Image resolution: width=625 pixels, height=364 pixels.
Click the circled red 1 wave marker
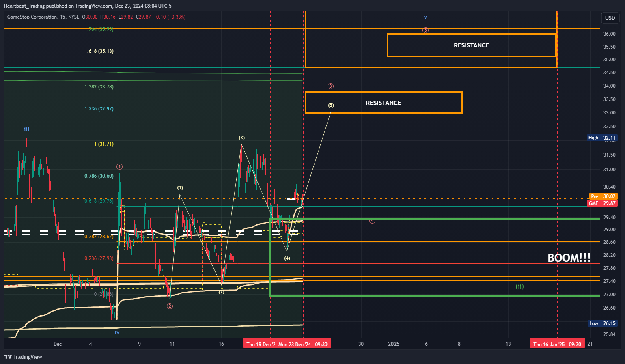click(x=119, y=166)
